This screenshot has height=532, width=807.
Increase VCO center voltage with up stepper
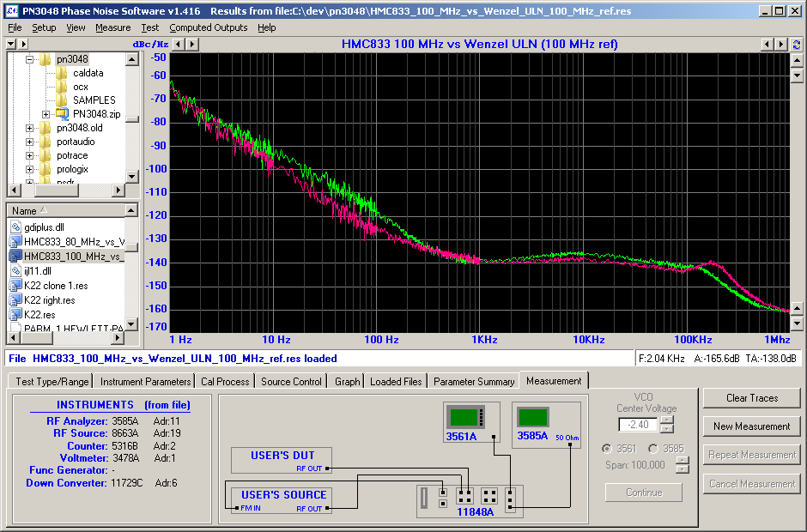pyautogui.click(x=666, y=420)
